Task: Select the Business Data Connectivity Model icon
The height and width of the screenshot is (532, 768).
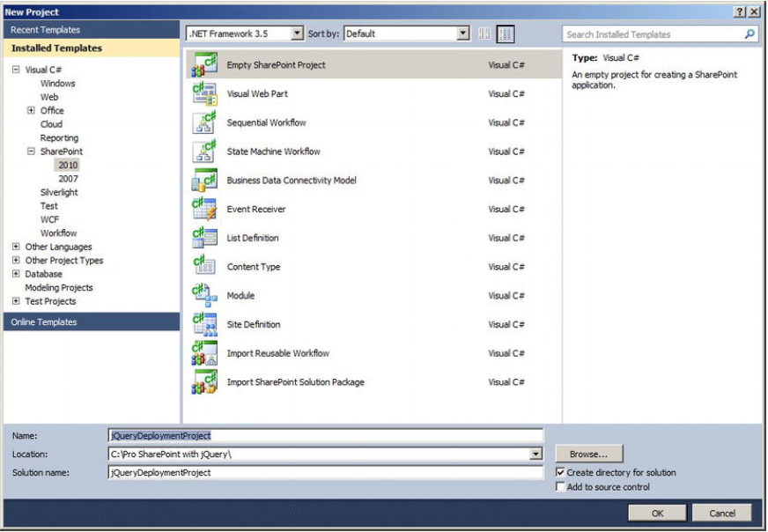Action: (204, 181)
